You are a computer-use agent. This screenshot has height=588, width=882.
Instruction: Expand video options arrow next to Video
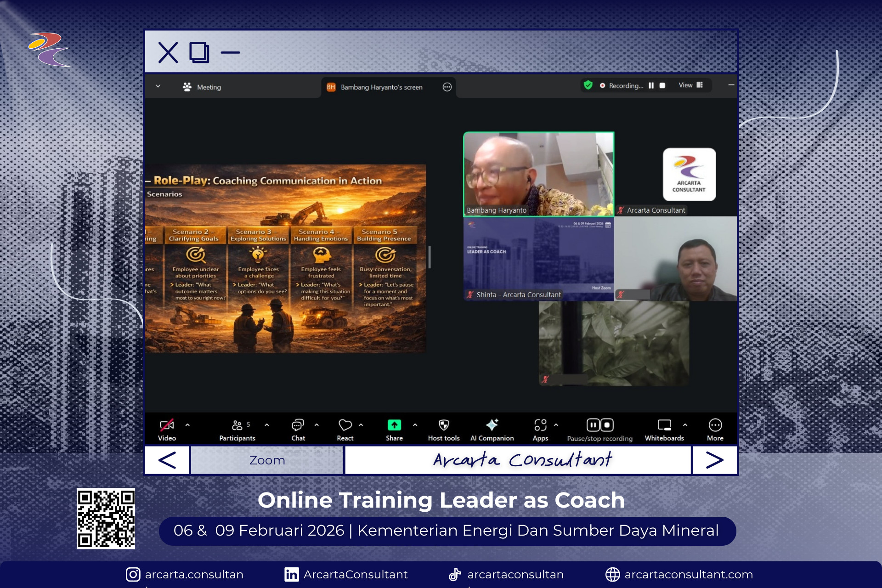click(187, 425)
